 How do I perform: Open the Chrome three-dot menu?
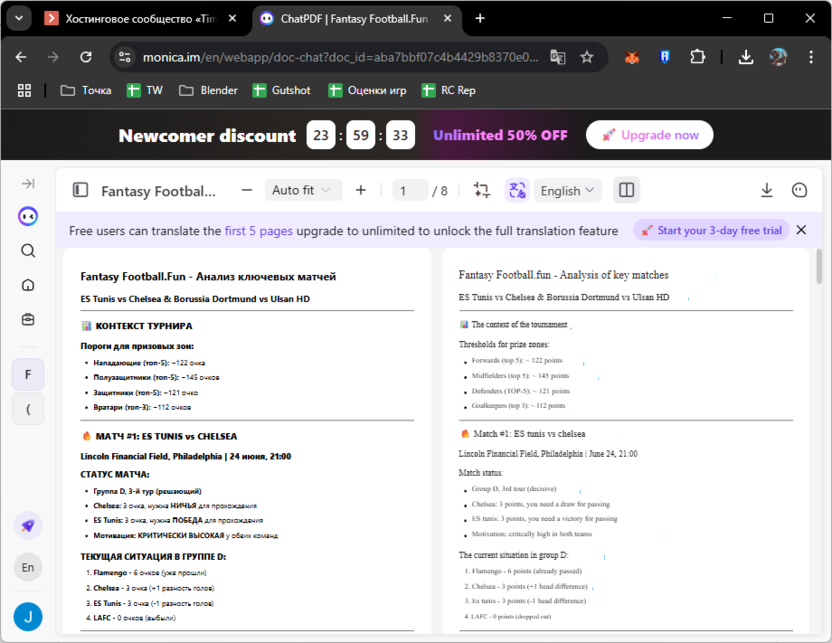click(811, 57)
